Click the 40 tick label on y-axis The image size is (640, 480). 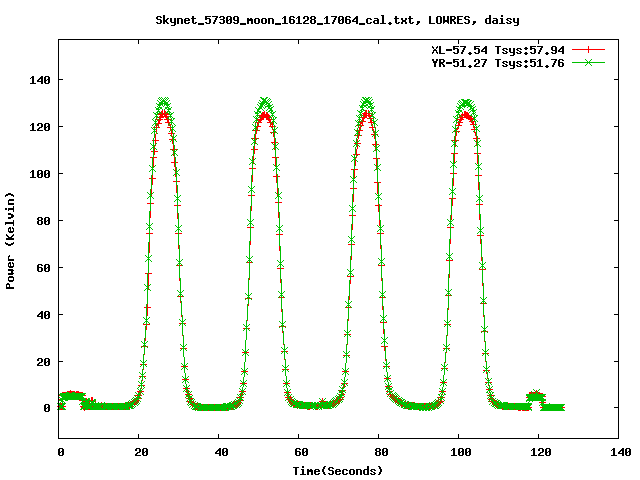tap(44, 315)
